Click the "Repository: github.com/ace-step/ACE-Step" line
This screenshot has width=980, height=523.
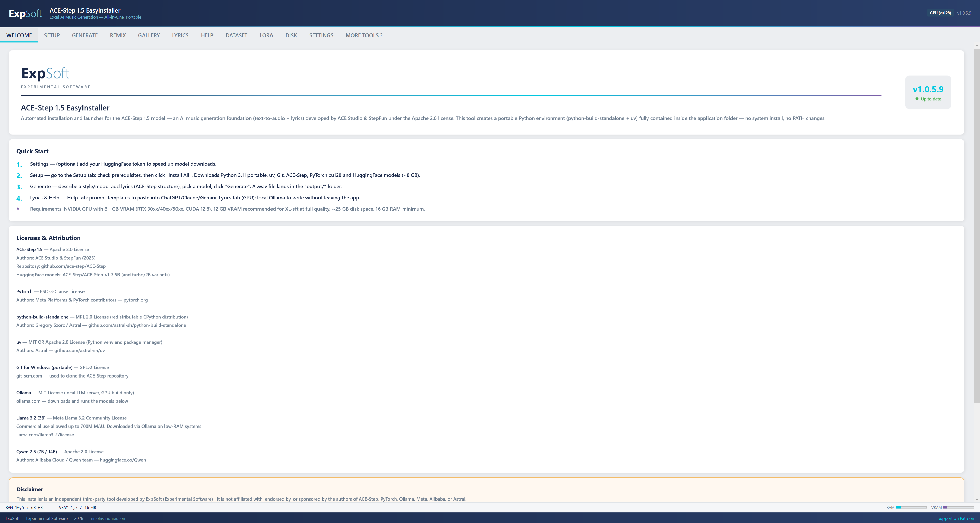tap(61, 266)
